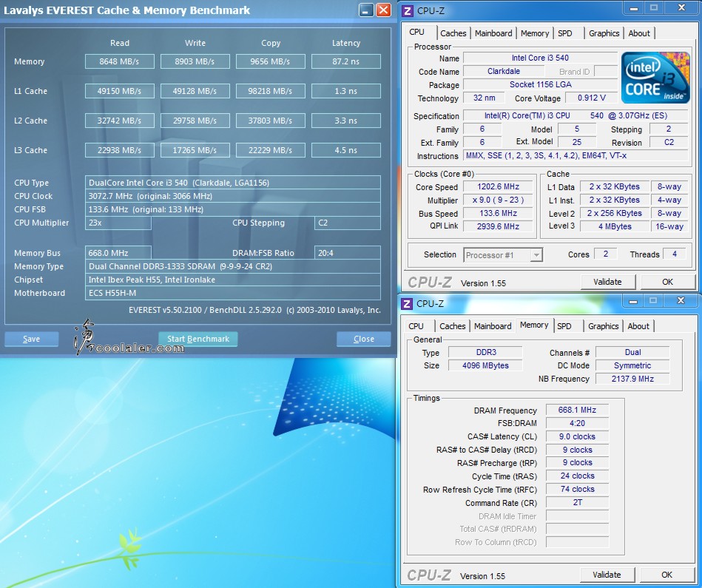The width and height of the screenshot is (702, 588).
Task: Open Caches tab in lower CPU-Z window
Action: [x=452, y=326]
